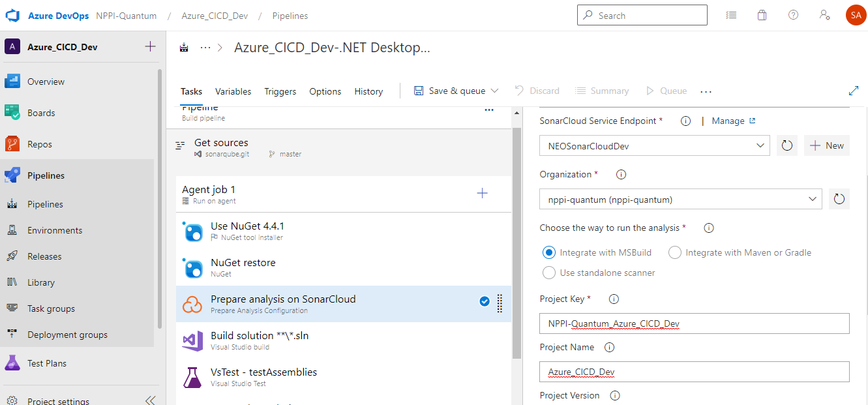The width and height of the screenshot is (868, 405).
Task: Toggle full screen expand icon
Action: point(853,91)
